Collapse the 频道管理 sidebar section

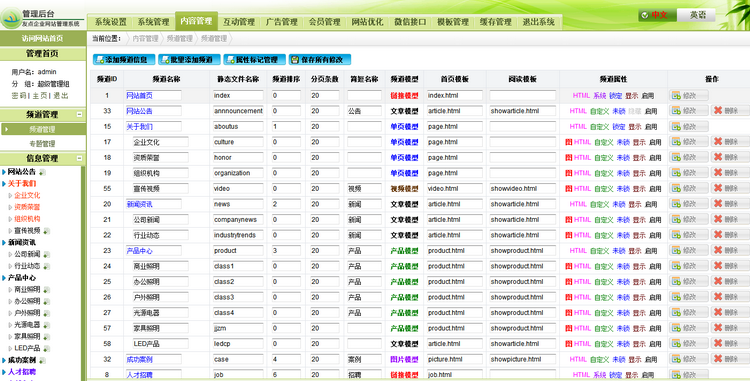coord(79,114)
